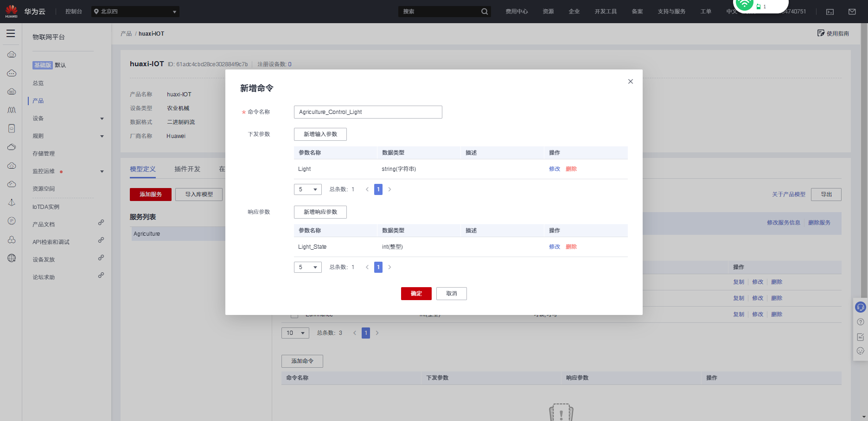868x421 pixels.
Task: Click the globe icon in left rail
Action: click(x=12, y=258)
